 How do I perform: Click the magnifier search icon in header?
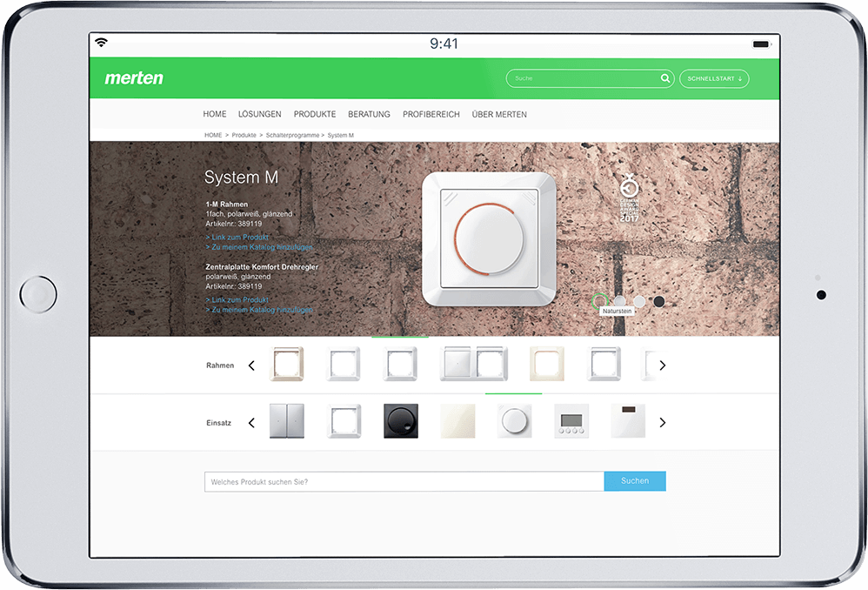tap(664, 78)
